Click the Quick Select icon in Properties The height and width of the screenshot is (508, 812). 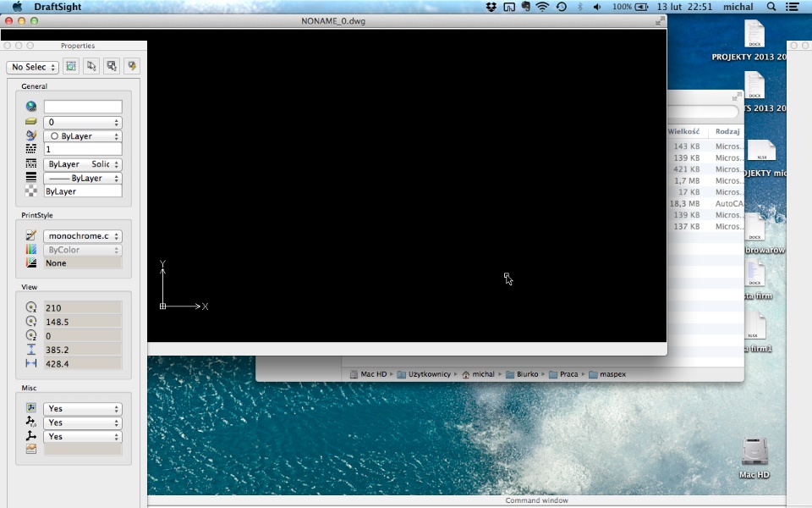click(x=71, y=66)
